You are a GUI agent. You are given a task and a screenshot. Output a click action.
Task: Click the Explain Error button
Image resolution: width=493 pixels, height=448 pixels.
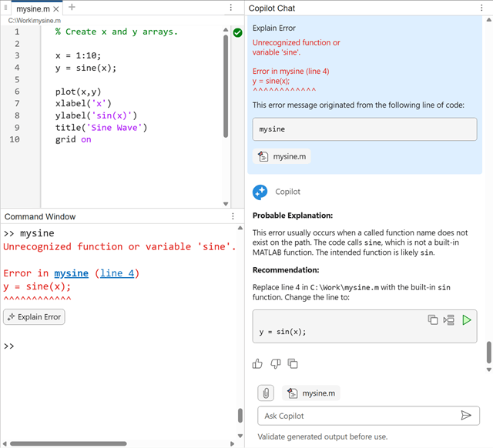point(34,316)
